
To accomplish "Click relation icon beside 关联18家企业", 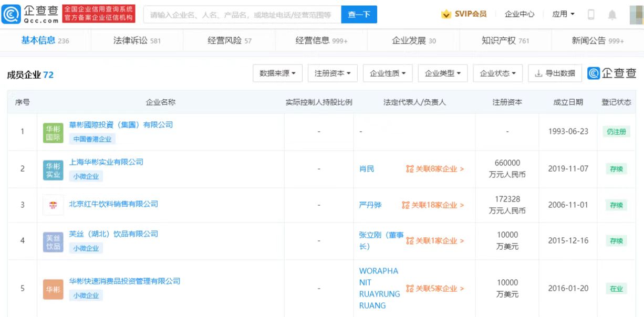I will [x=406, y=205].
